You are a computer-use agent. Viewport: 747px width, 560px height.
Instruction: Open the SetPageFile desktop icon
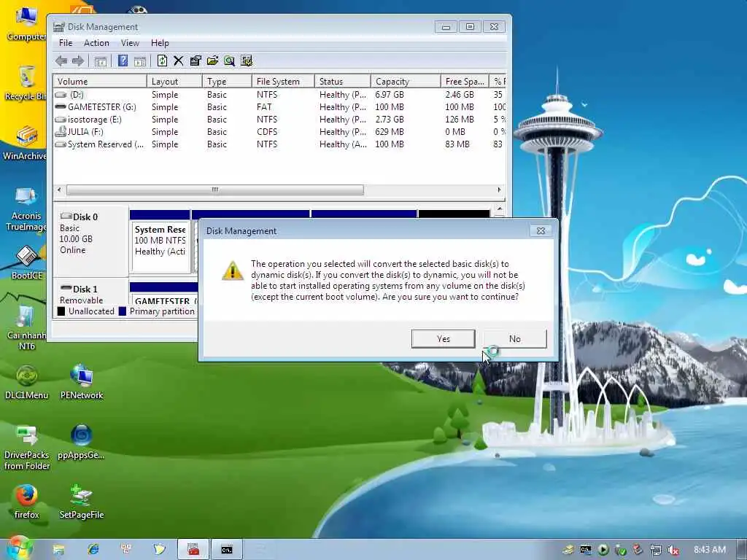pyautogui.click(x=82, y=502)
